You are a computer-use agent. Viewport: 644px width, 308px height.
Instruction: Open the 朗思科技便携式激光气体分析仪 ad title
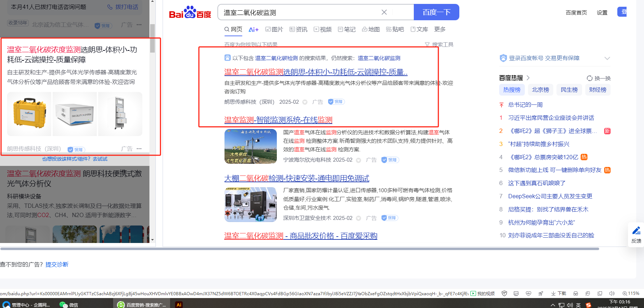click(74, 178)
